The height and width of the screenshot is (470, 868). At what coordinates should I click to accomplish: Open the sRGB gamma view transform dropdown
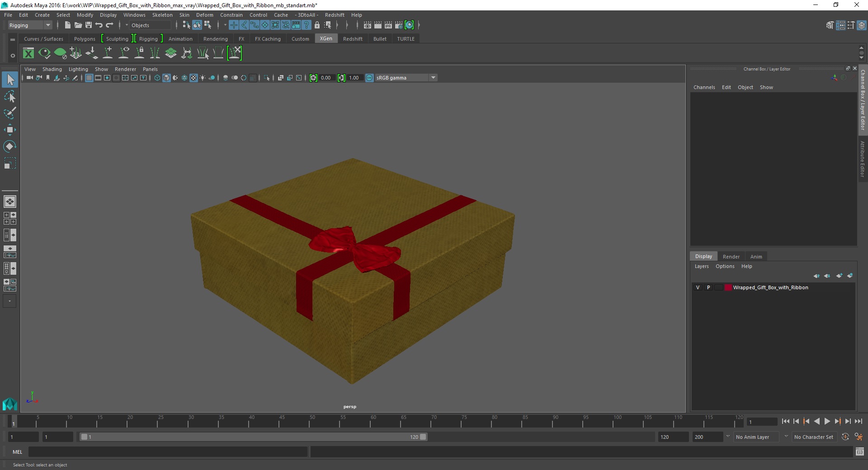[x=406, y=78]
